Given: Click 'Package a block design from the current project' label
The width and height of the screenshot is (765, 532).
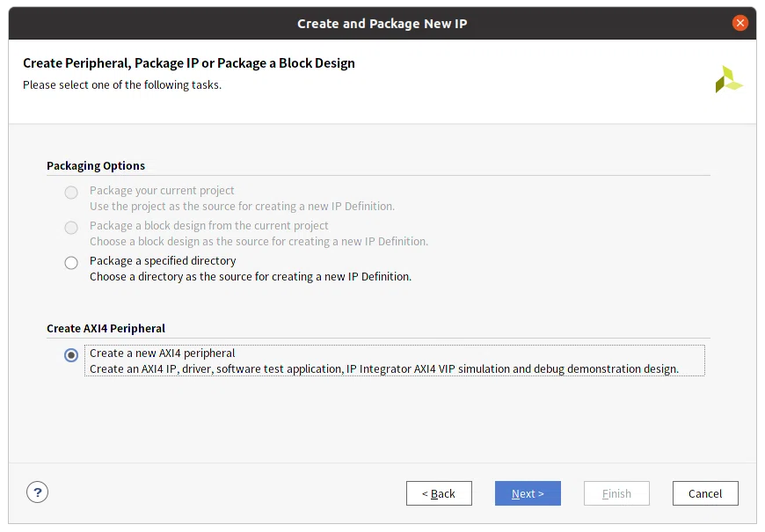Looking at the screenshot, I should tap(208, 225).
